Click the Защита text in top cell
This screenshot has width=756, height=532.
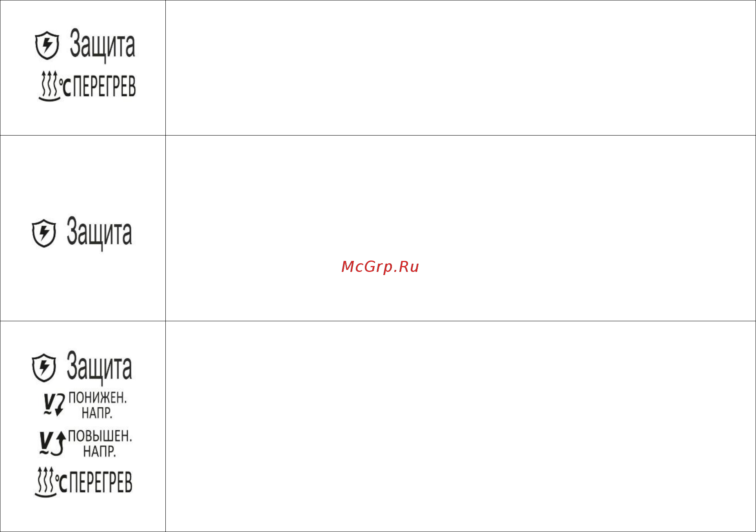point(103,45)
